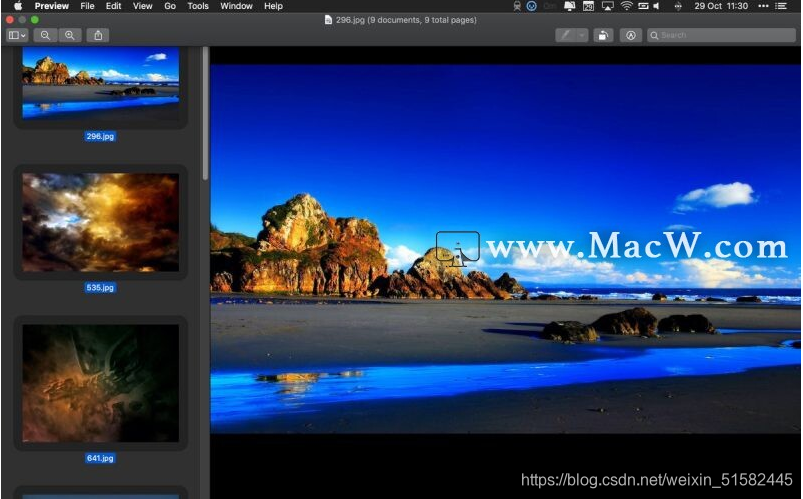Click the train menu bar icon
This screenshot has height=499, width=803.
coord(517,6)
